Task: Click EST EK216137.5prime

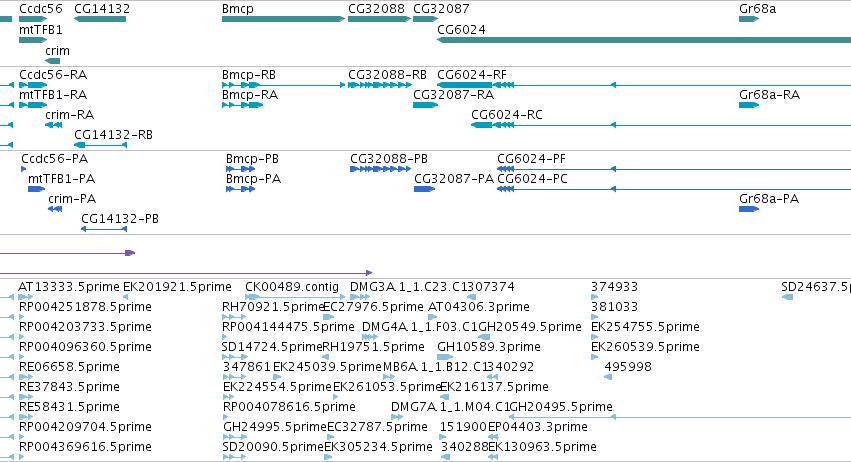Action: point(494,388)
